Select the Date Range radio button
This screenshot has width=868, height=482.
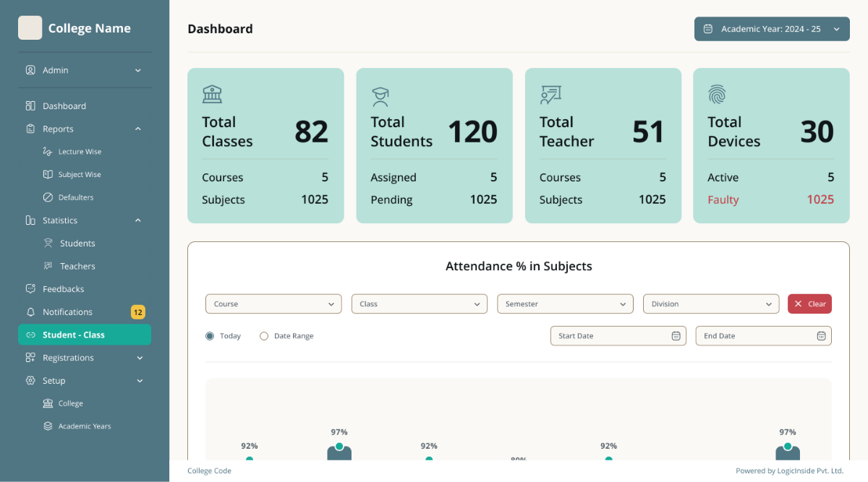click(x=264, y=336)
